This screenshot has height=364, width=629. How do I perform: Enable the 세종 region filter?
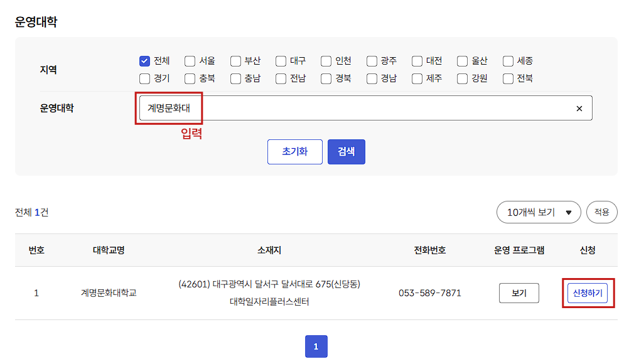point(507,61)
